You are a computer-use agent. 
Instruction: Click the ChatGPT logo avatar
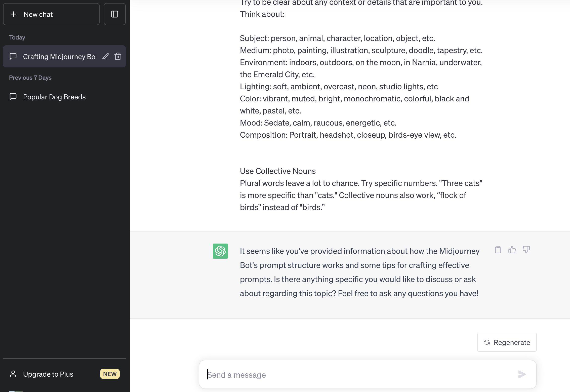[x=220, y=251]
